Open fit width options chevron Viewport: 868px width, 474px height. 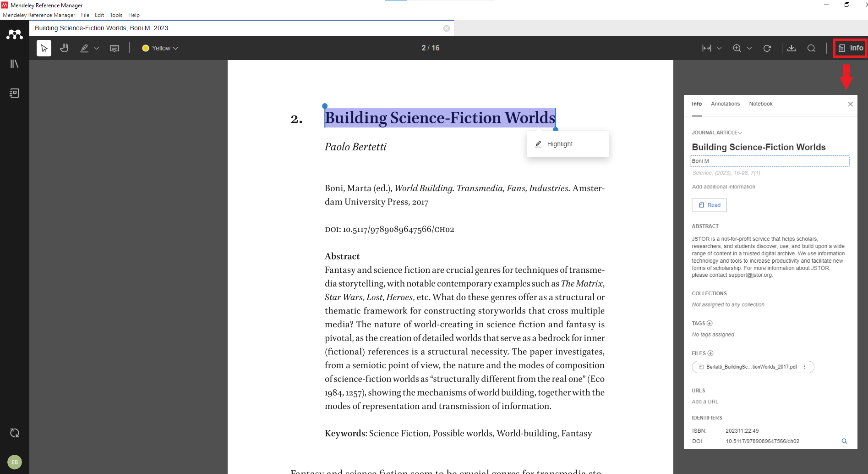click(x=719, y=48)
